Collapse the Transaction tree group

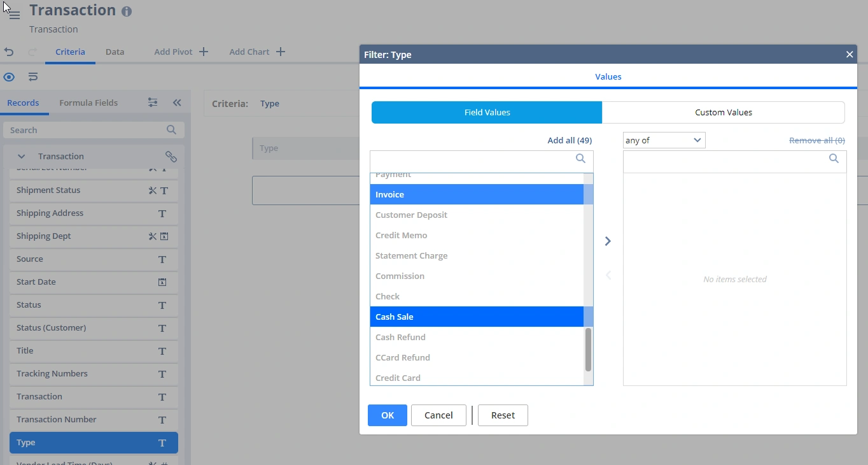[22, 157]
